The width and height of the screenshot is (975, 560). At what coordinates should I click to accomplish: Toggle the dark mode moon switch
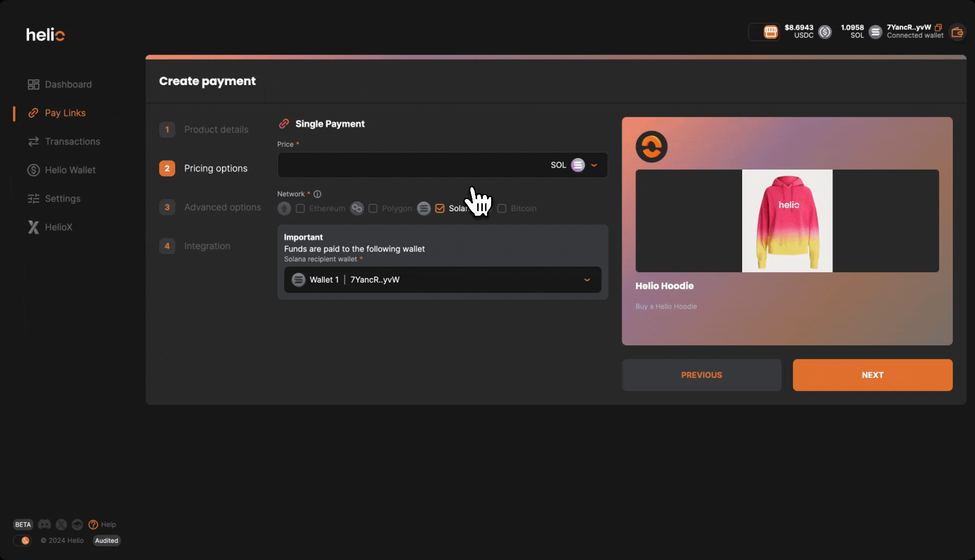(x=22, y=540)
